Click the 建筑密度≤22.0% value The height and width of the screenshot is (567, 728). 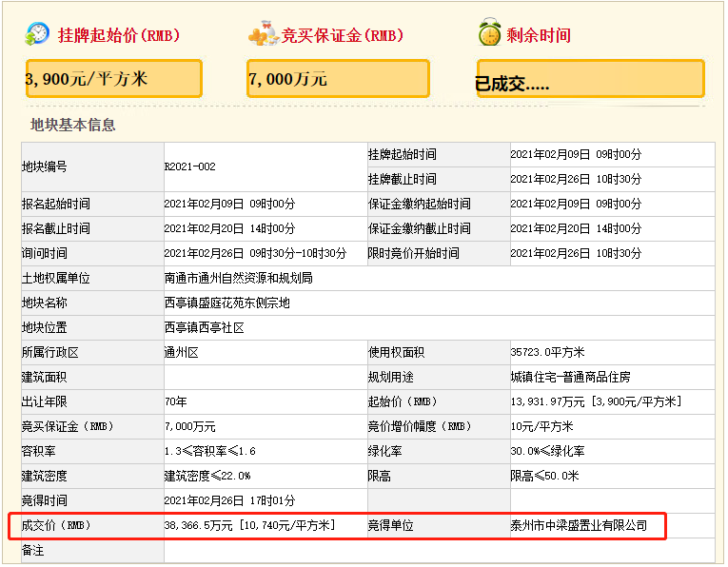(x=207, y=476)
